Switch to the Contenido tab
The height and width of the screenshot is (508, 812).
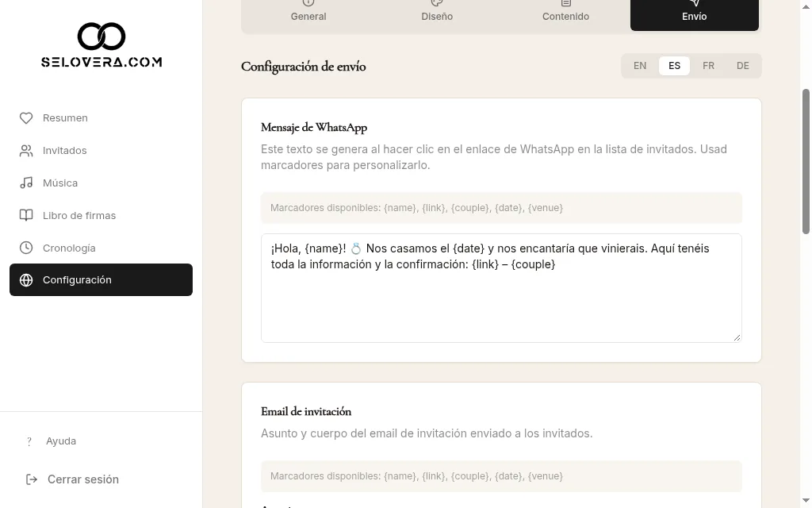[565, 14]
